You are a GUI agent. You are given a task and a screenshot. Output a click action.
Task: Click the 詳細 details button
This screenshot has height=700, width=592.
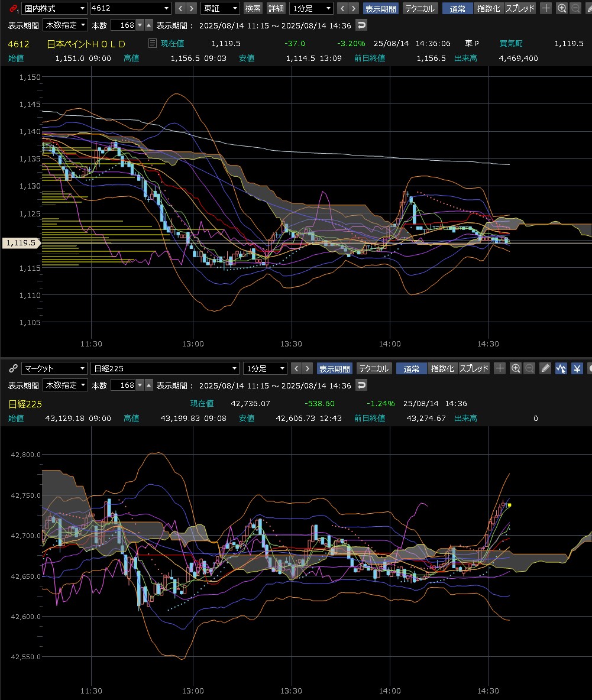[x=276, y=8]
